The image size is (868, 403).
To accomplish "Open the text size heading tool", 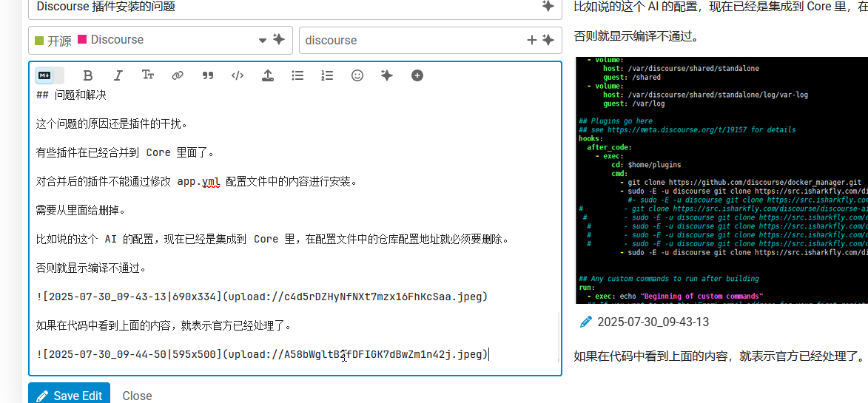I will [x=148, y=75].
